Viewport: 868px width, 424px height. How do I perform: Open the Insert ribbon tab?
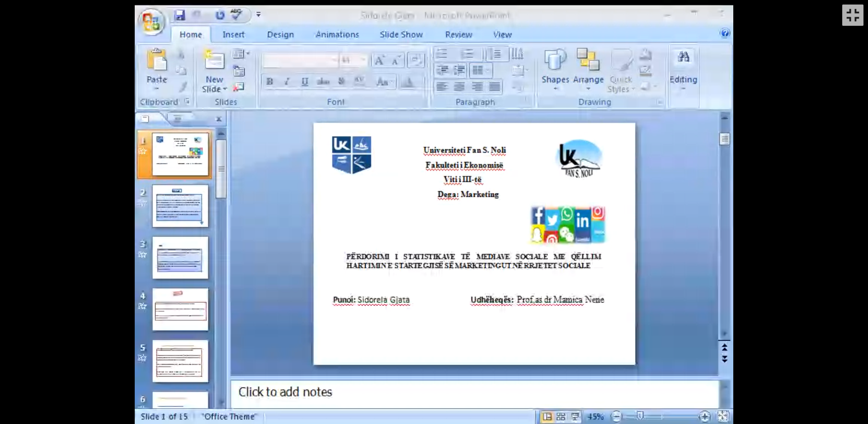click(x=233, y=34)
